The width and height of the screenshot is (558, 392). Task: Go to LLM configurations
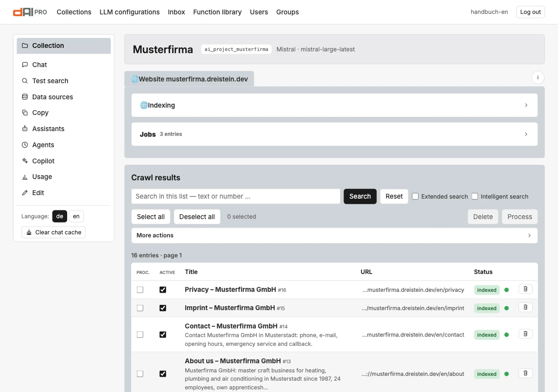tap(129, 12)
